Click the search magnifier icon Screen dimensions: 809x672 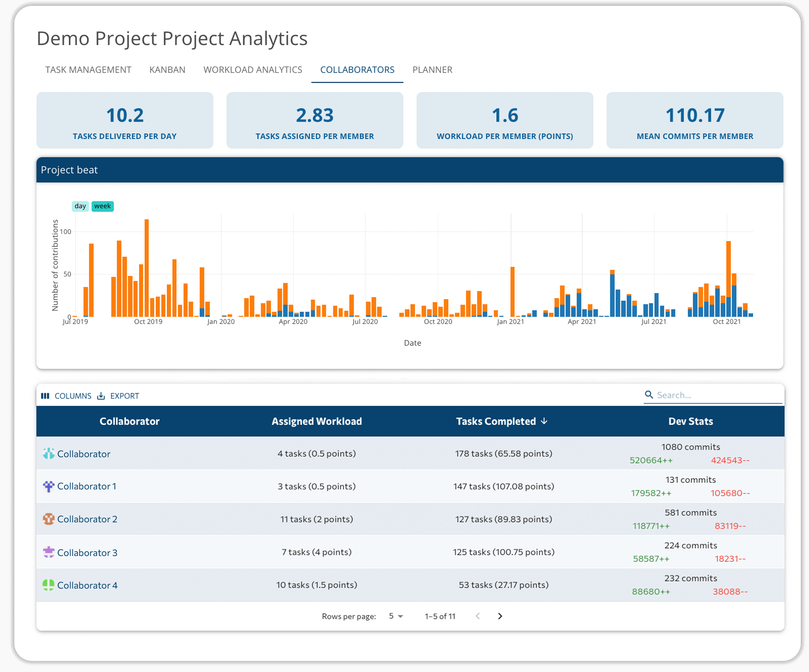[649, 395]
